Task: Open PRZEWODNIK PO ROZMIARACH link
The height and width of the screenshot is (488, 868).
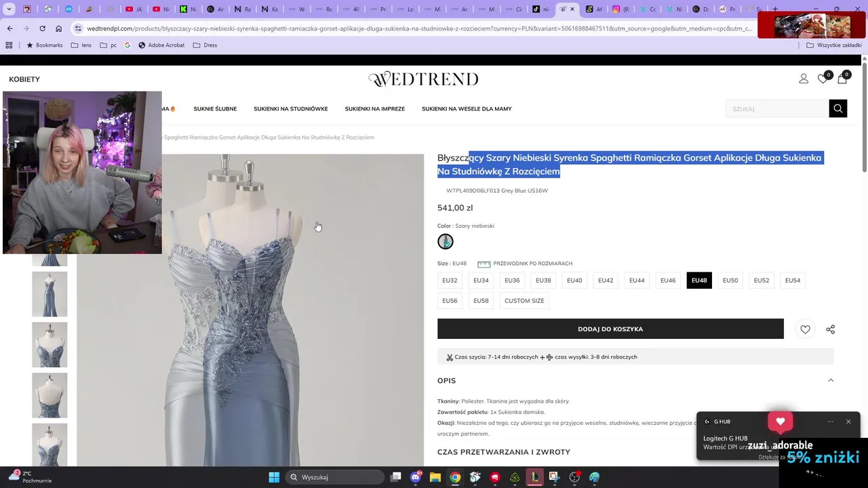Action: [x=532, y=264]
